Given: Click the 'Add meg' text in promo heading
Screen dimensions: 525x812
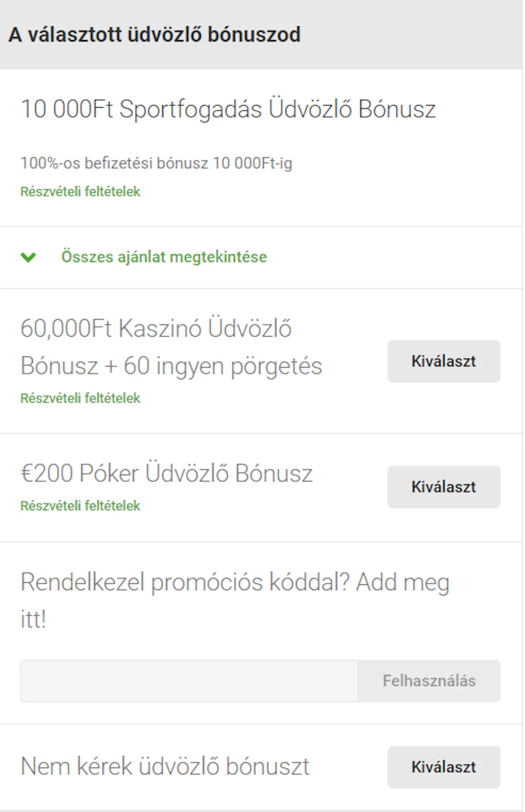Looking at the screenshot, I should (x=407, y=582).
